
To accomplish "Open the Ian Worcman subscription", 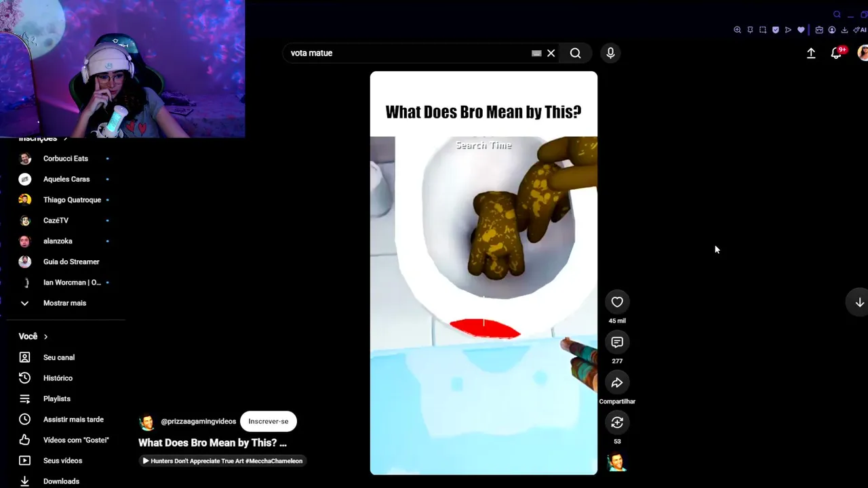I will coord(65,283).
